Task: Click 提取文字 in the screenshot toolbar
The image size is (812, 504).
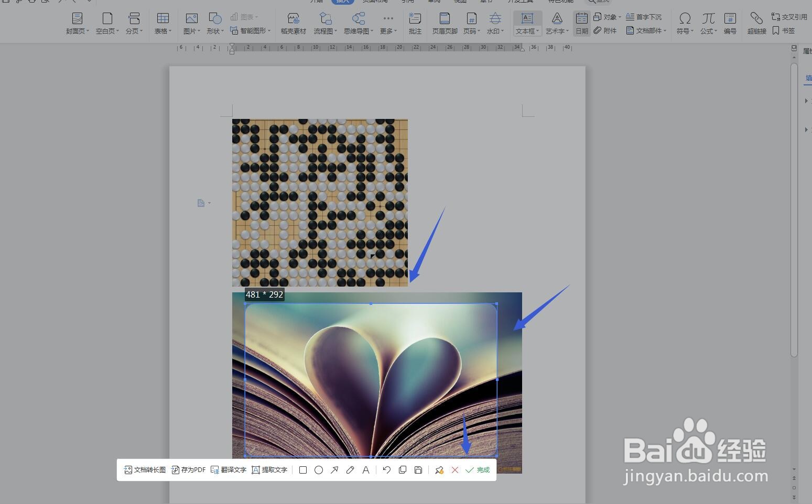Action: click(269, 470)
